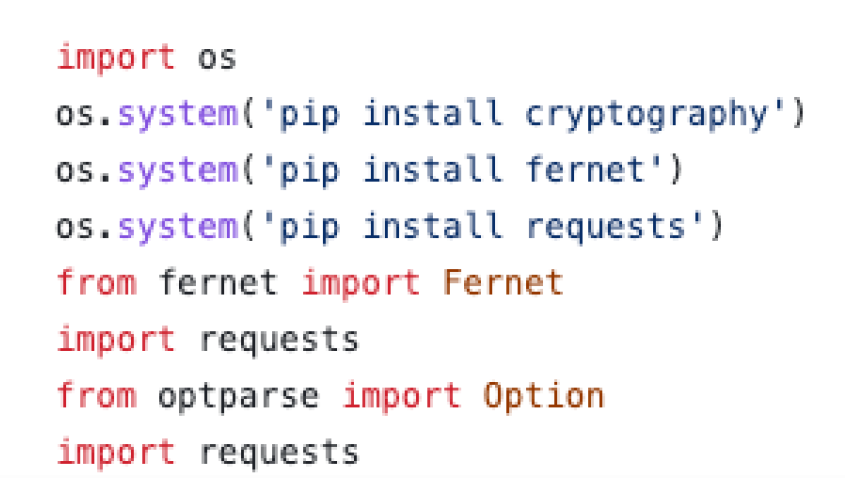Viewport: 845px width, 483px height.
Task: Click the import keyword before Fernet
Action: pos(361,283)
